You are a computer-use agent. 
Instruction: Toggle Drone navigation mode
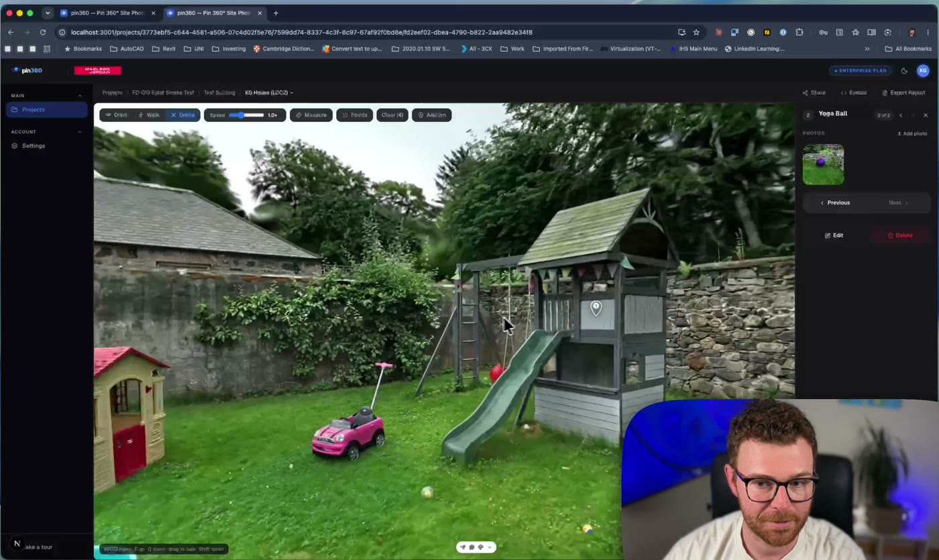pyautogui.click(x=182, y=115)
